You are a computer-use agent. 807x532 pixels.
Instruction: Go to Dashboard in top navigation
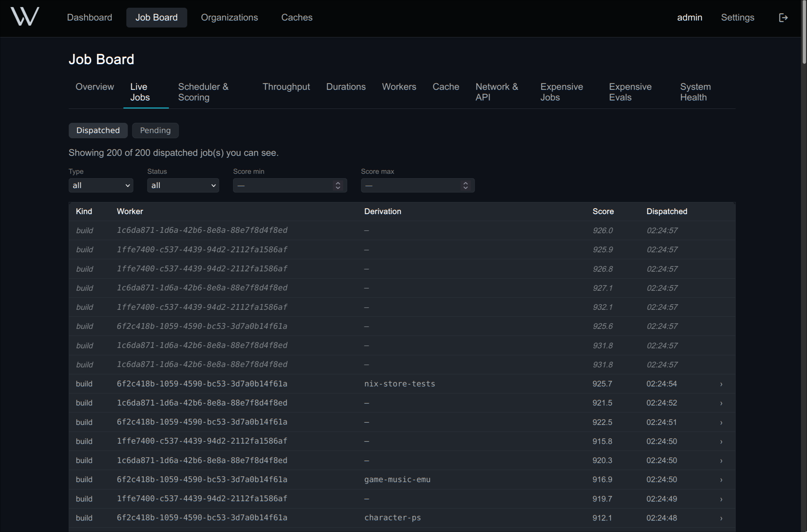pos(90,18)
